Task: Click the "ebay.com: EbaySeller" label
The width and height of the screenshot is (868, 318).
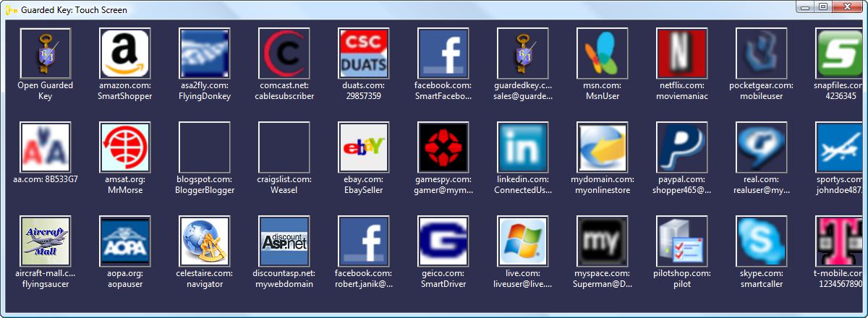Action: [x=364, y=184]
